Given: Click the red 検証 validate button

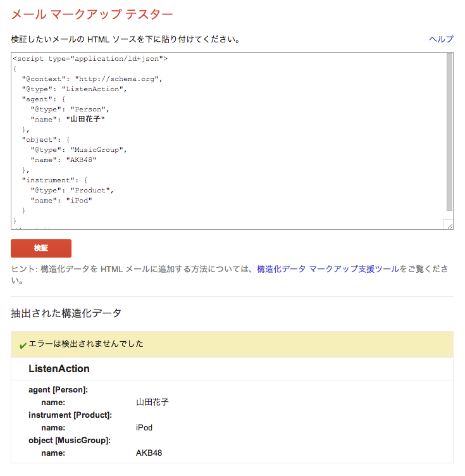Looking at the screenshot, I should click(41, 248).
